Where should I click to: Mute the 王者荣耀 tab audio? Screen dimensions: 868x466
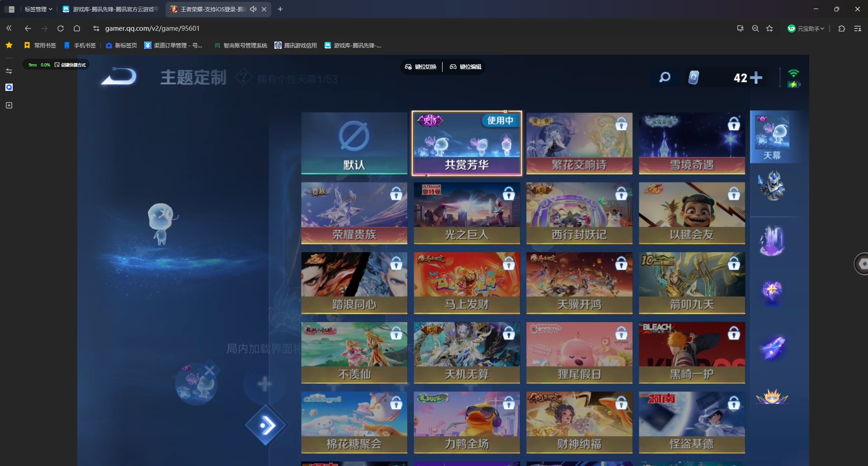253,9
